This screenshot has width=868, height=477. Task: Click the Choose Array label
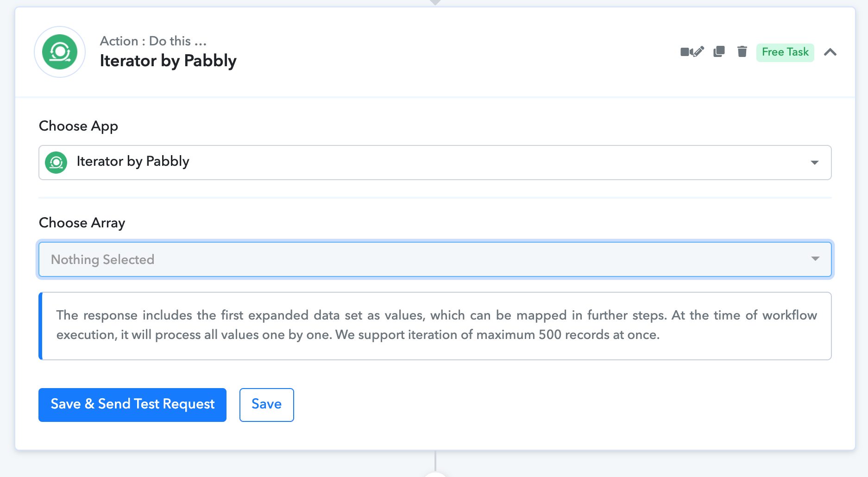pyautogui.click(x=82, y=223)
